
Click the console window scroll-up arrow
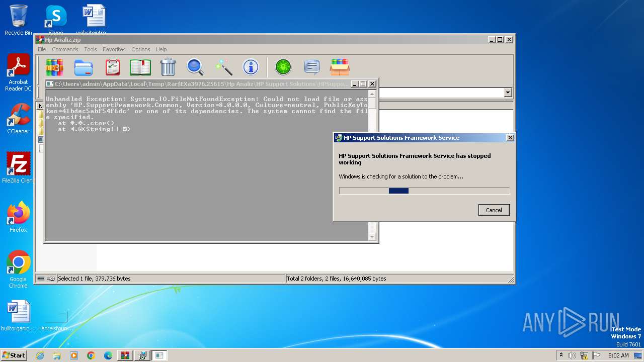[372, 94]
